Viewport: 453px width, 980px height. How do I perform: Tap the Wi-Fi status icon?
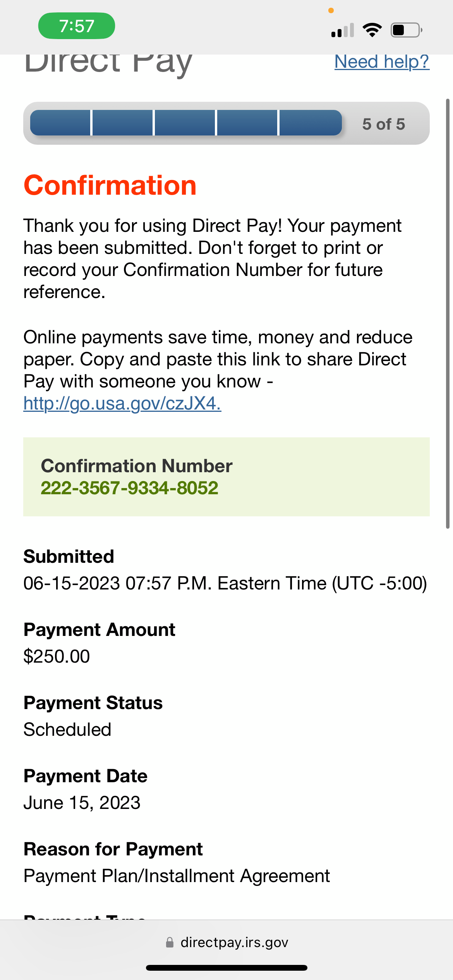tap(372, 30)
